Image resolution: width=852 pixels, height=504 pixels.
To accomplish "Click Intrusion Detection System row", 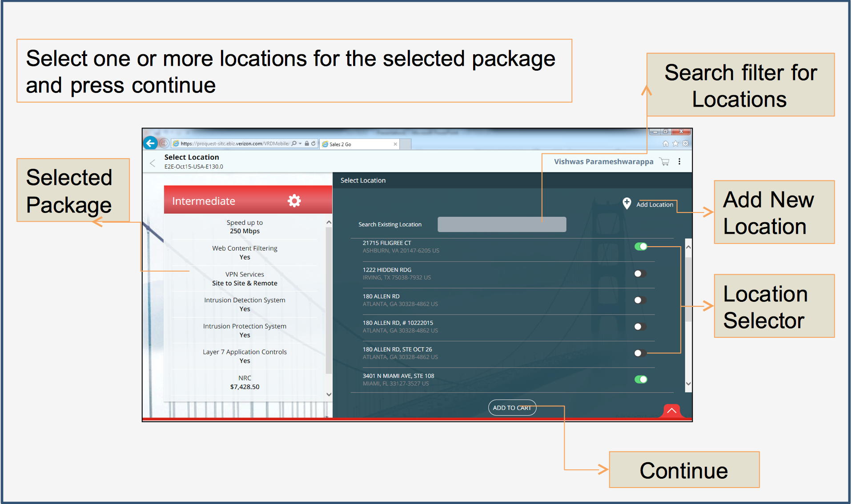I will click(x=245, y=304).
